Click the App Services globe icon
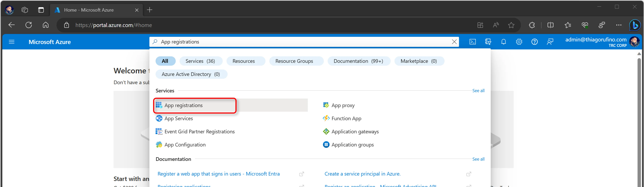 coord(159,118)
